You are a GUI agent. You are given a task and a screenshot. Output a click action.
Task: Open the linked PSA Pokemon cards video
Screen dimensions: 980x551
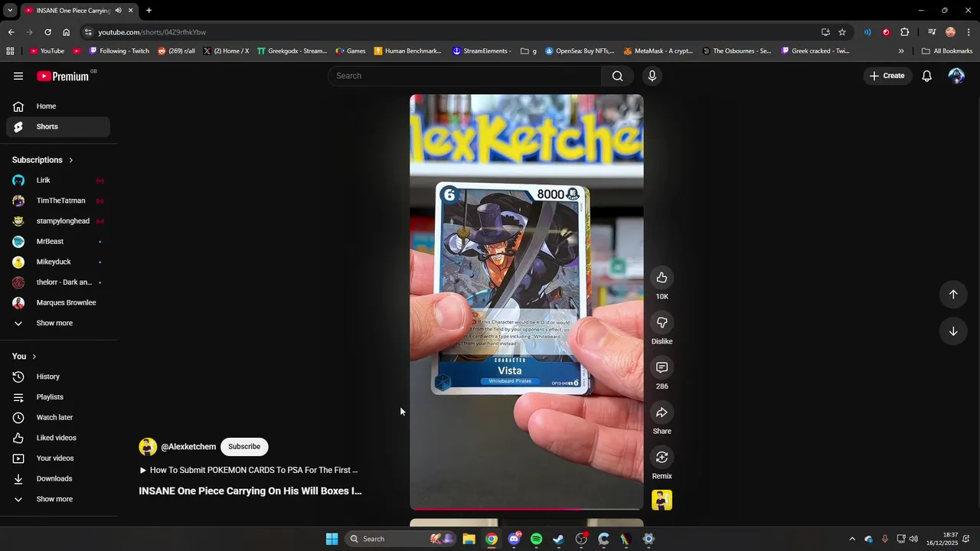pyautogui.click(x=249, y=471)
